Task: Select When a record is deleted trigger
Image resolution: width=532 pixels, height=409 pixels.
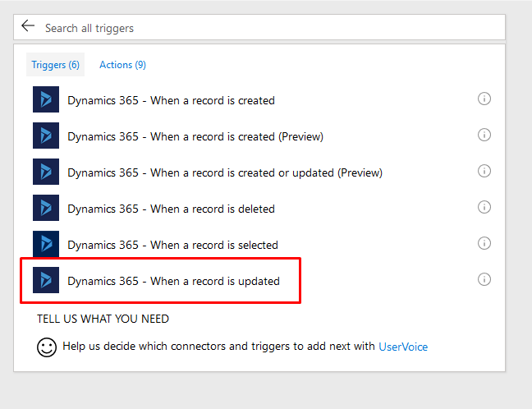Action: point(171,209)
